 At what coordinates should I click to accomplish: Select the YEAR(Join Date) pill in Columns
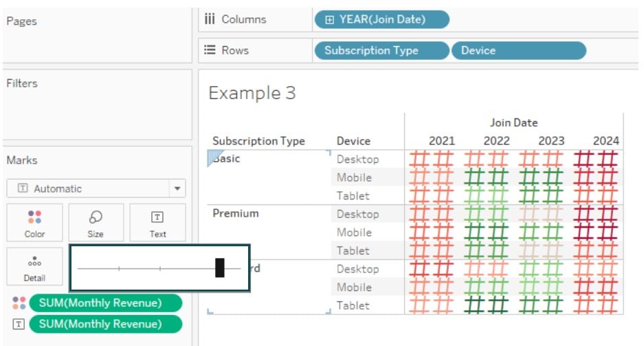(x=381, y=19)
